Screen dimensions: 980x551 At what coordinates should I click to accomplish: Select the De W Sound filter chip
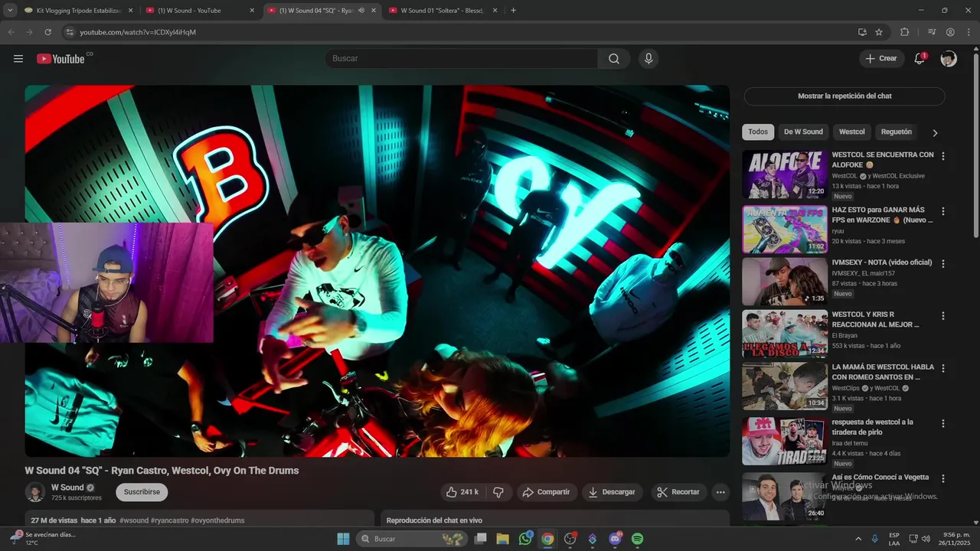tap(803, 132)
